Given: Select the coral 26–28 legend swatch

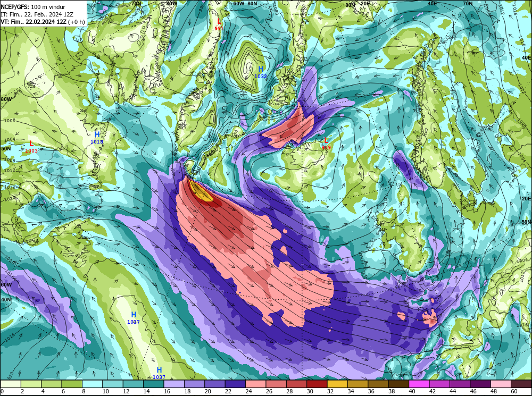Looking at the screenshot, I should click(x=276, y=384).
